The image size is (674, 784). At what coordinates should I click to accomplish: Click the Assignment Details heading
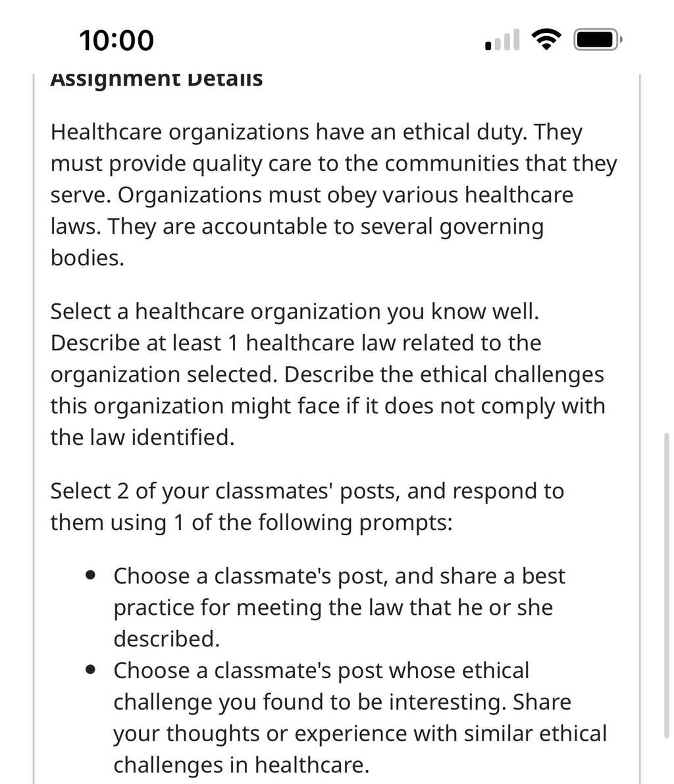coord(157,79)
